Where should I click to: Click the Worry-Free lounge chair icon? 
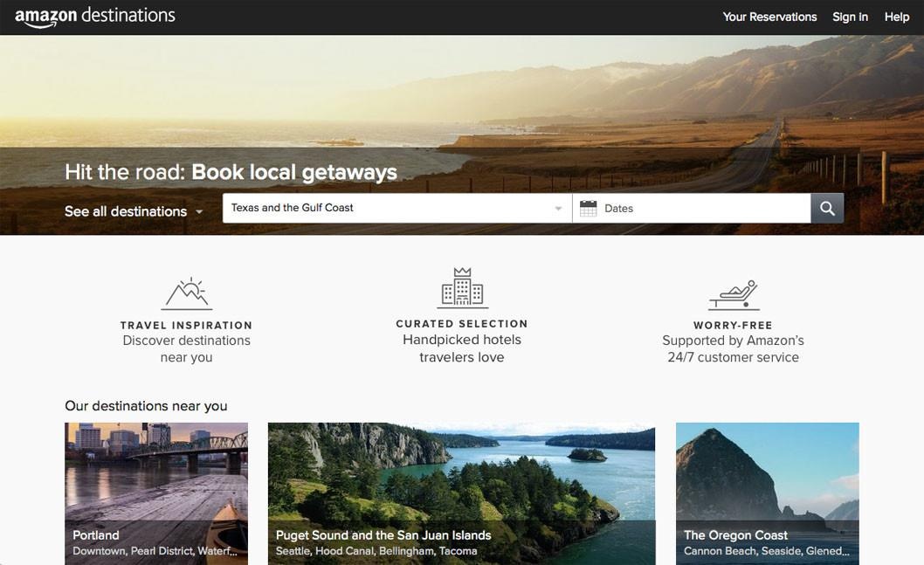pos(733,295)
